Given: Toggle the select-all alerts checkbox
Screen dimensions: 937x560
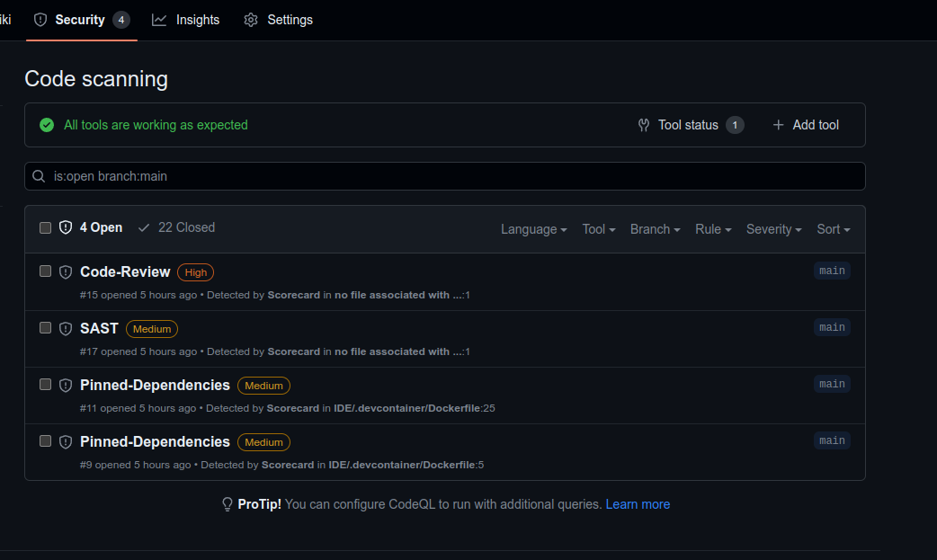Looking at the screenshot, I should click(45, 227).
